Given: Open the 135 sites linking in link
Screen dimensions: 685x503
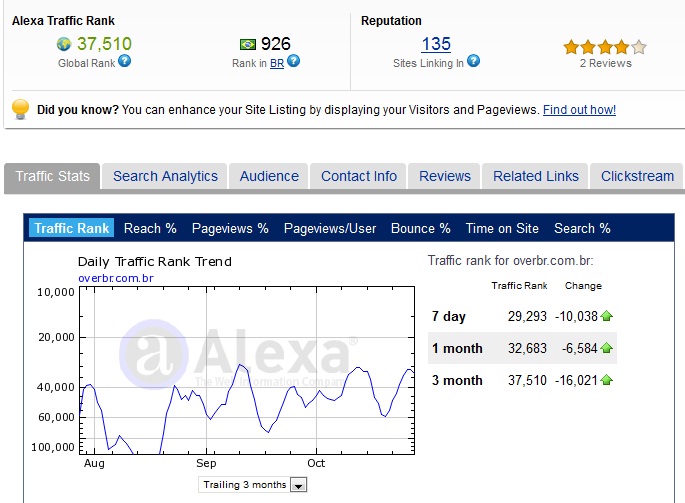Looking at the screenshot, I should [436, 44].
